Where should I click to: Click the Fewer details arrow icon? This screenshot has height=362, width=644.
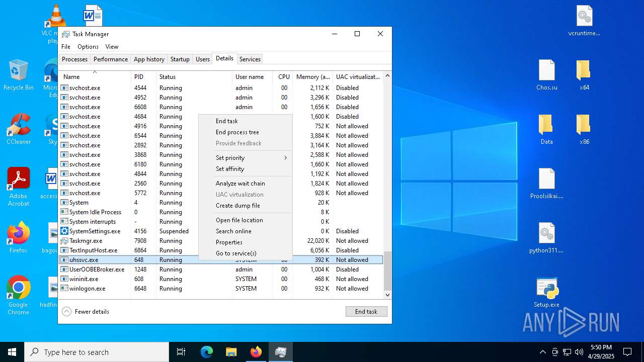(x=66, y=312)
